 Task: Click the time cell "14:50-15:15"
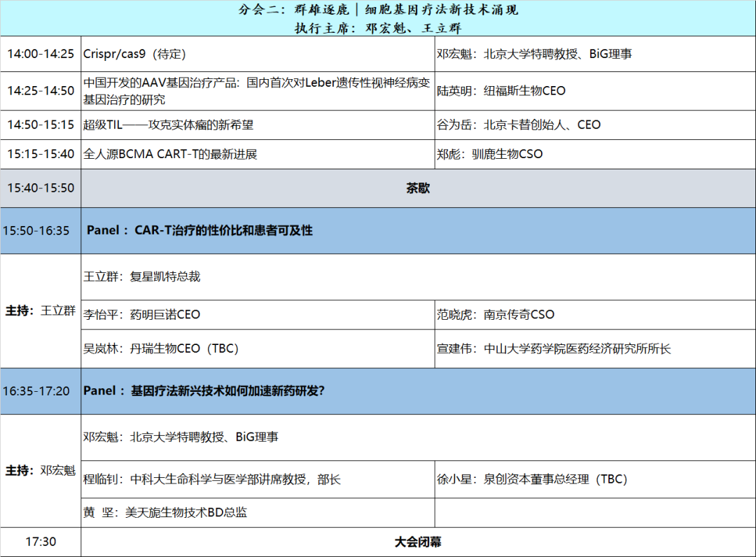pyautogui.click(x=41, y=125)
